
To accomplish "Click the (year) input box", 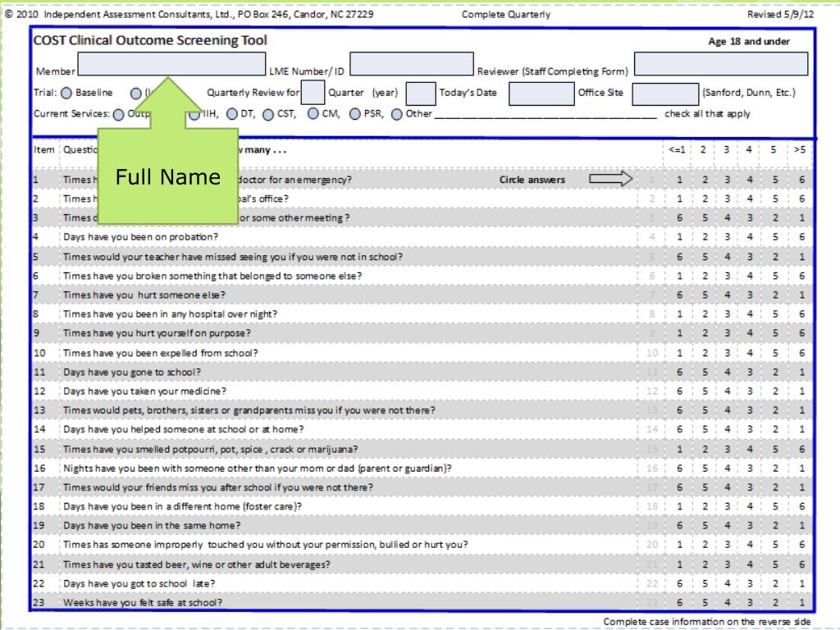I will pos(421,94).
